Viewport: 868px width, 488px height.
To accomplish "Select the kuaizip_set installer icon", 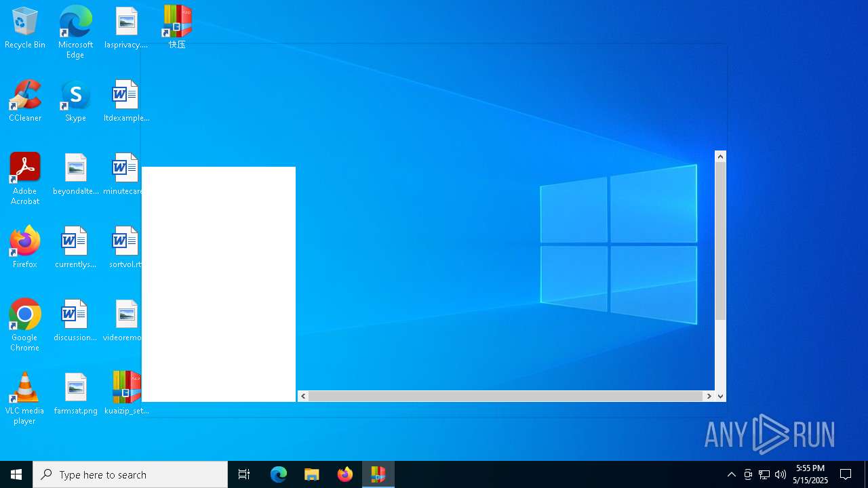I will point(126,393).
